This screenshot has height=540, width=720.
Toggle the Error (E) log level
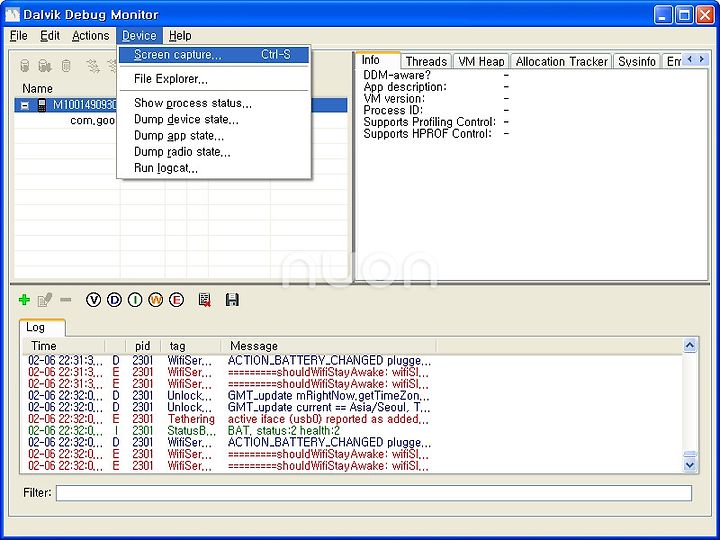(176, 300)
